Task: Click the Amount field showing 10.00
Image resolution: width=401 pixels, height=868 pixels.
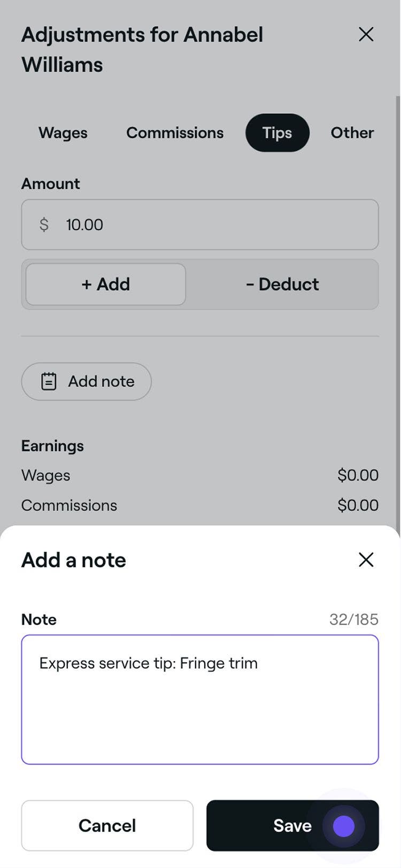Action: pyautogui.click(x=214, y=224)
